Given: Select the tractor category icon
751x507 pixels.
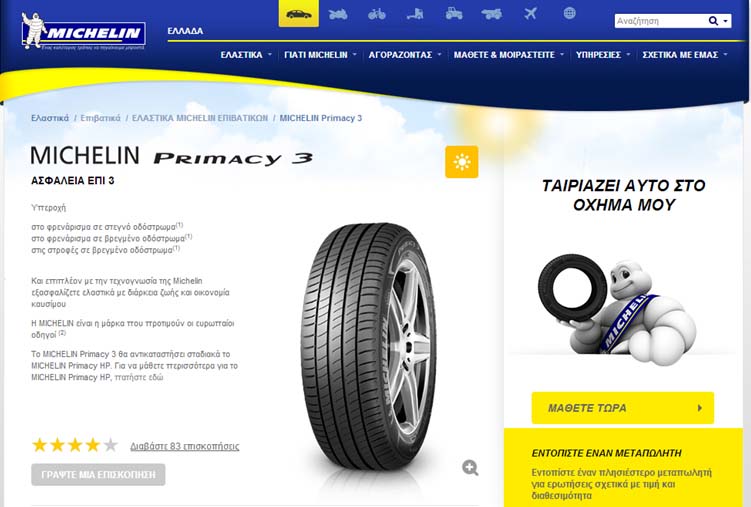Looking at the screenshot, I should click(454, 13).
